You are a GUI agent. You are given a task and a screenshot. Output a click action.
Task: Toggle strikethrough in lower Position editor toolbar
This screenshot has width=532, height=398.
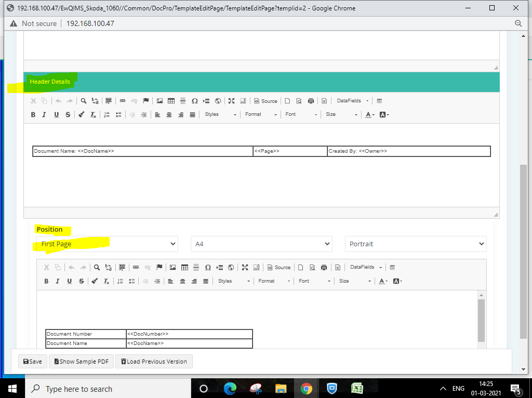(x=82, y=281)
